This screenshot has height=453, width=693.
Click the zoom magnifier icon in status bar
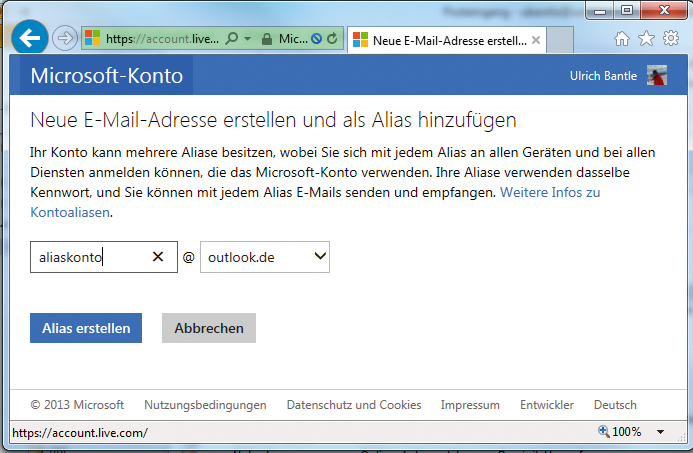pos(603,430)
